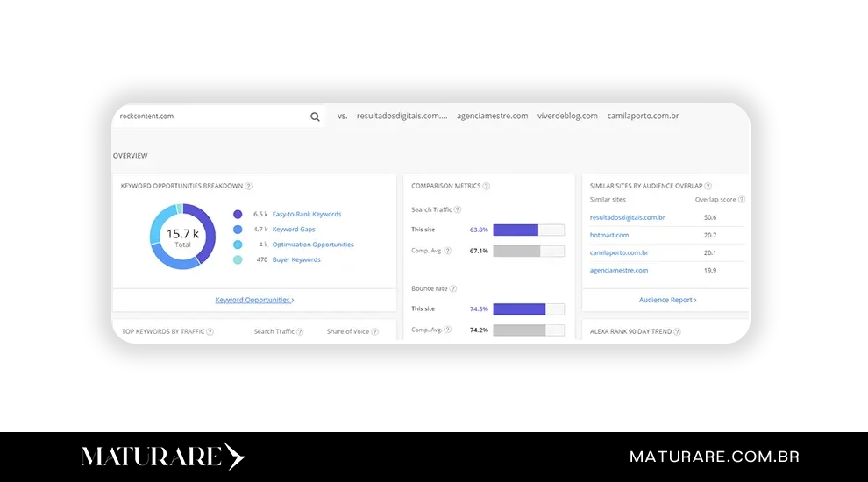
Task: Click help icon beside Share of Voice
Action: (x=374, y=331)
